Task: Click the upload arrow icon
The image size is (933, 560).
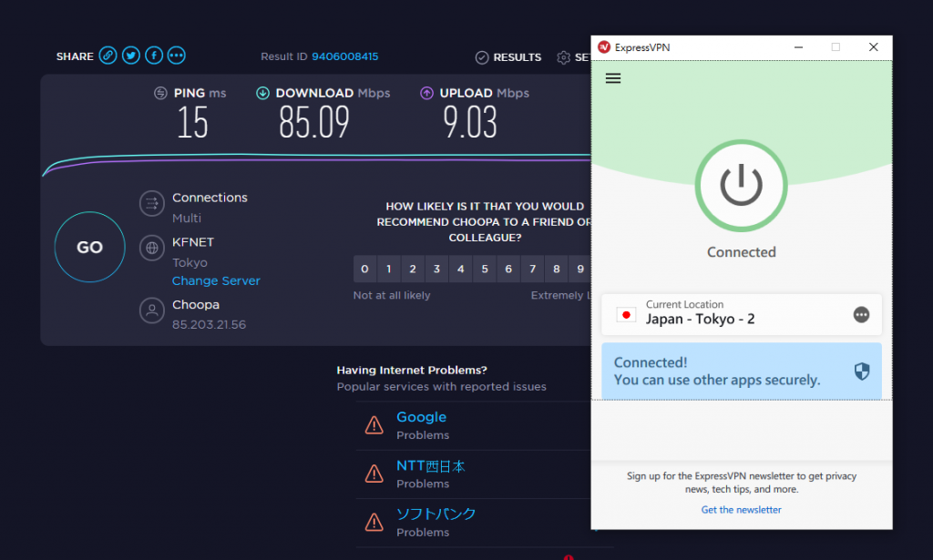Action: point(426,93)
